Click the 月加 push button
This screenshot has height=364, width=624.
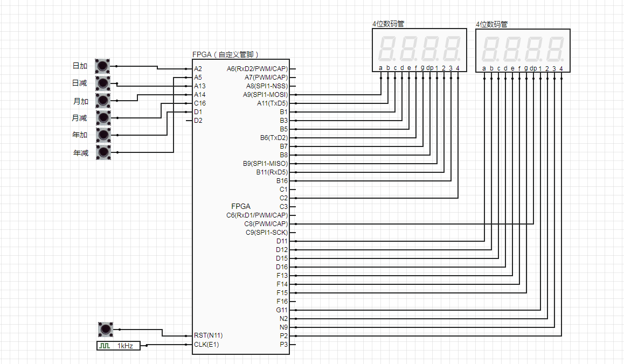(103, 101)
